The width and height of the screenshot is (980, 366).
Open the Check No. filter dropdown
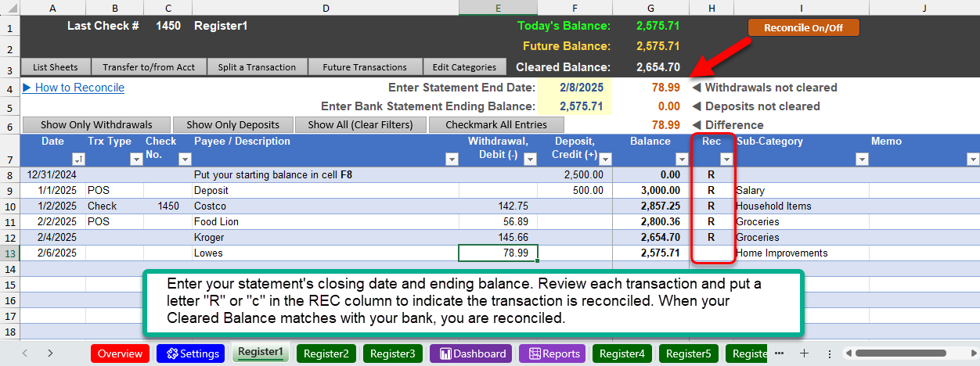tap(185, 159)
